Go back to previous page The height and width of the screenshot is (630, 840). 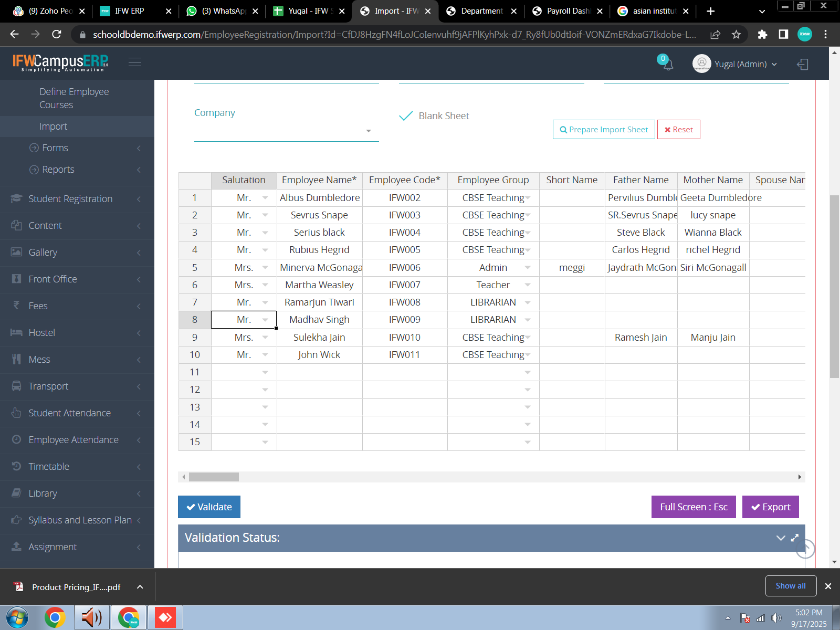coord(14,35)
